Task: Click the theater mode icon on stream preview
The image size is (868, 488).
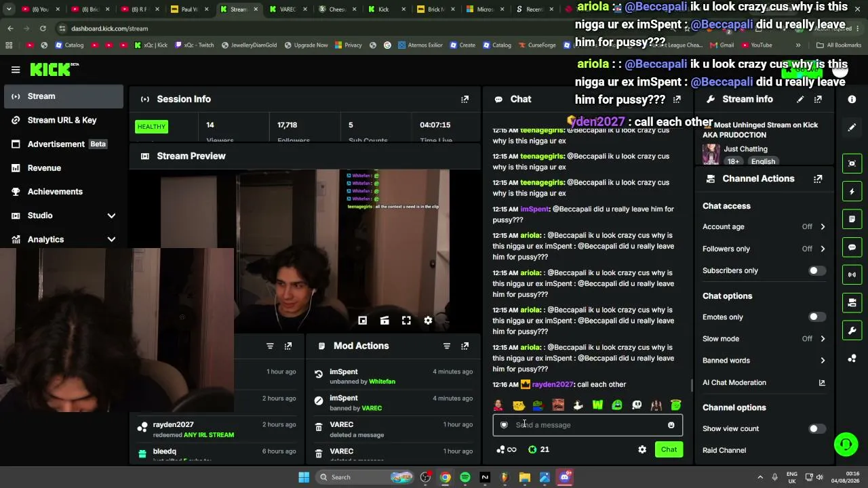Action: coord(384,321)
